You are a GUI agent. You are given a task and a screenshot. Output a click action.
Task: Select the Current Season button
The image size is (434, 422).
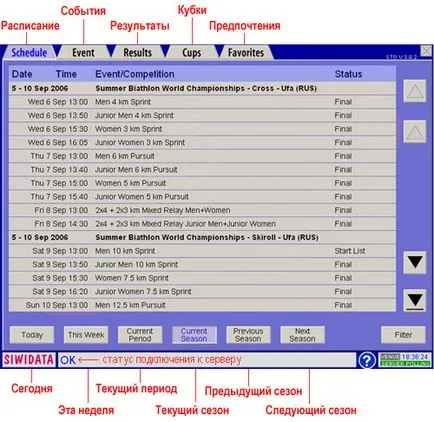point(194,335)
